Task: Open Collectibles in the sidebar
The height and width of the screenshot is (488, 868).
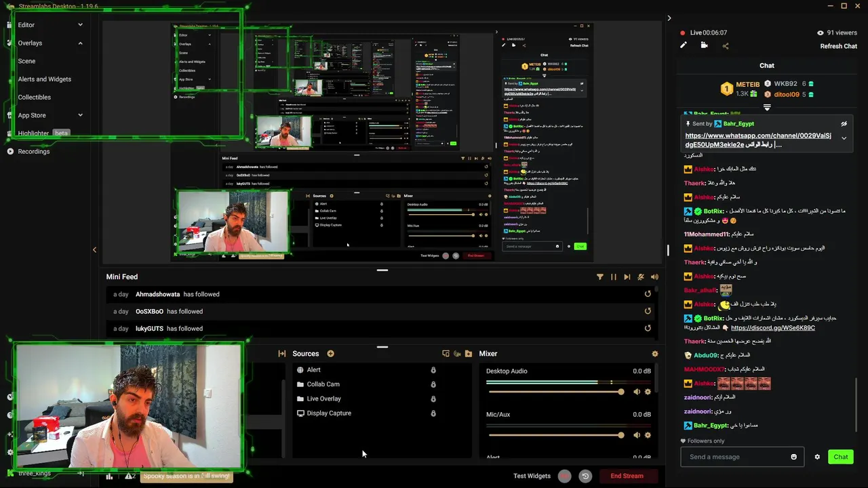Action: (x=35, y=97)
